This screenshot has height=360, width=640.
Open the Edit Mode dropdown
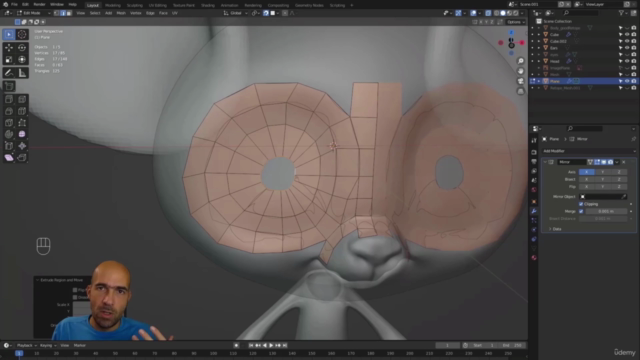(33, 13)
